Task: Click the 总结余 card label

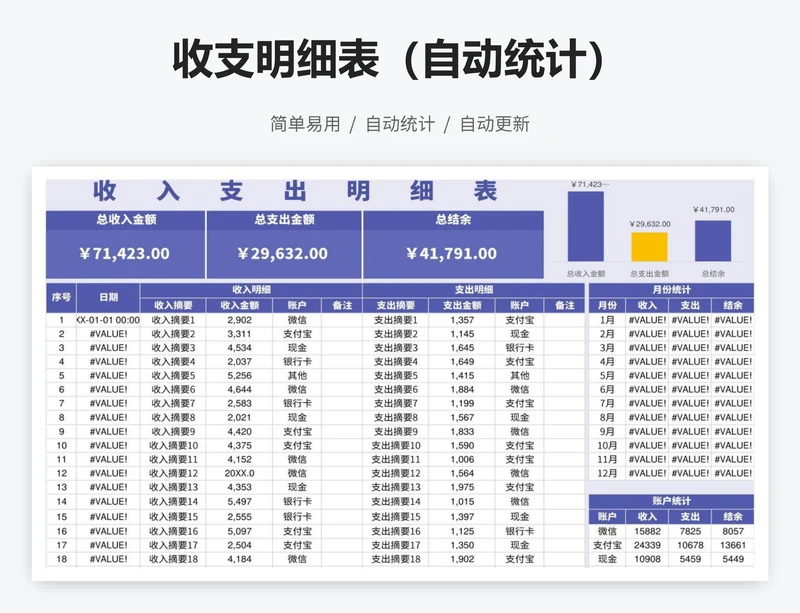Action: [x=453, y=220]
